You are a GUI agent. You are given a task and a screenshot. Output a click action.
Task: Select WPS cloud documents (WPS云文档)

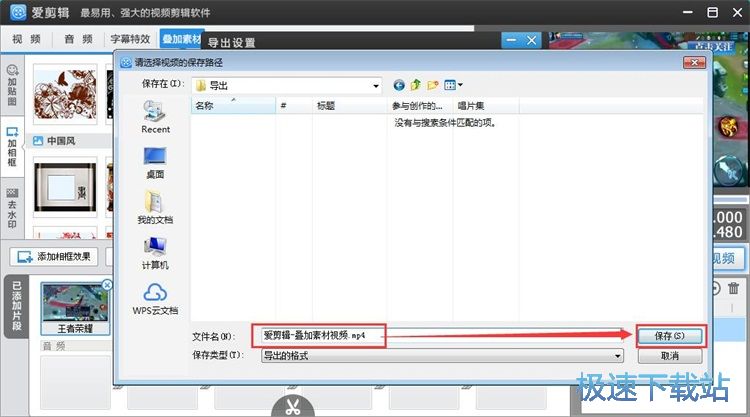pos(155,298)
